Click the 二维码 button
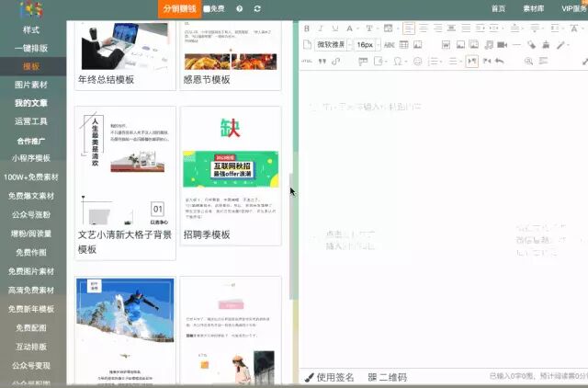Image resolution: width=588 pixels, height=388 pixels. point(388,377)
